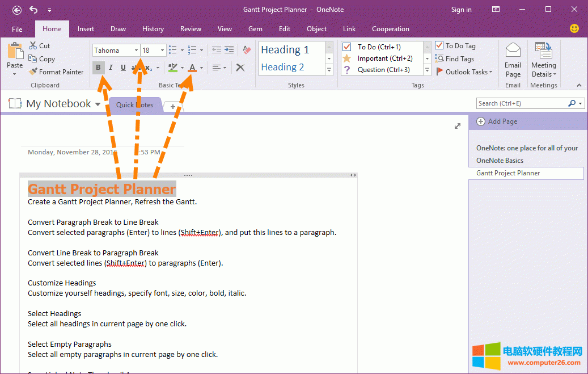
Task: Toggle bold formatting with the B button
Action: 99,68
